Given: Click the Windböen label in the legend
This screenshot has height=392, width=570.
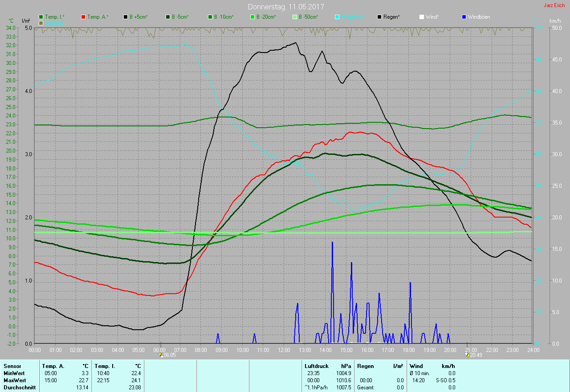Looking at the screenshot, I should tap(479, 17).
